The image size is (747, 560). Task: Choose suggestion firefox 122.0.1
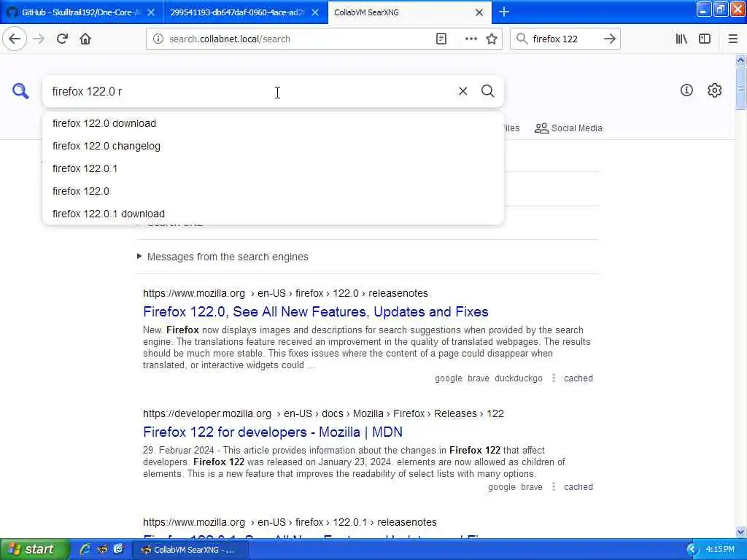click(x=273, y=168)
